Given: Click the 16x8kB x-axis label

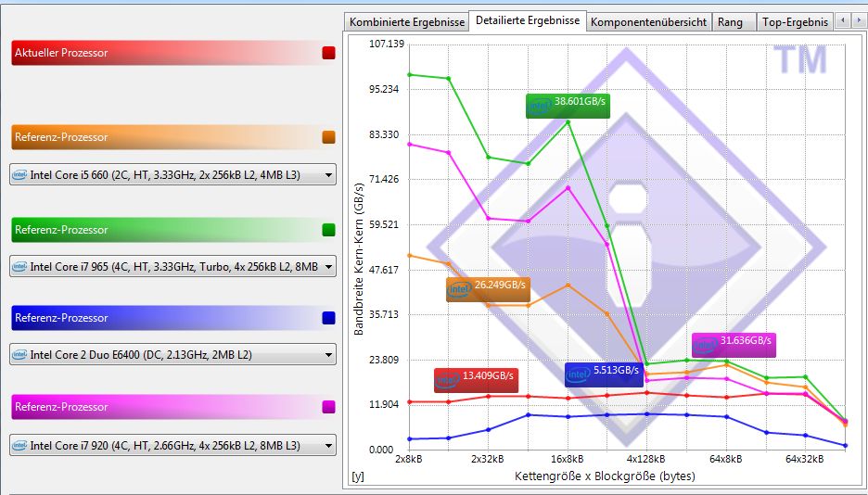Looking at the screenshot, I should pos(567,459).
